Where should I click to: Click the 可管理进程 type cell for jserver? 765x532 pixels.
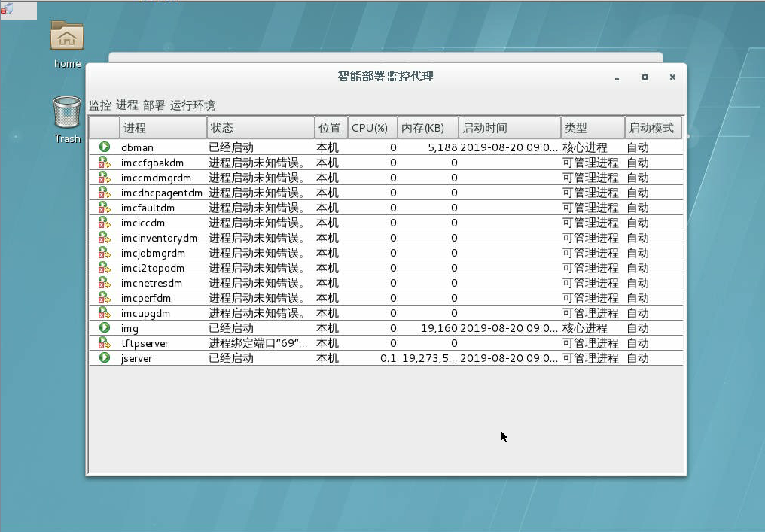tap(590, 358)
